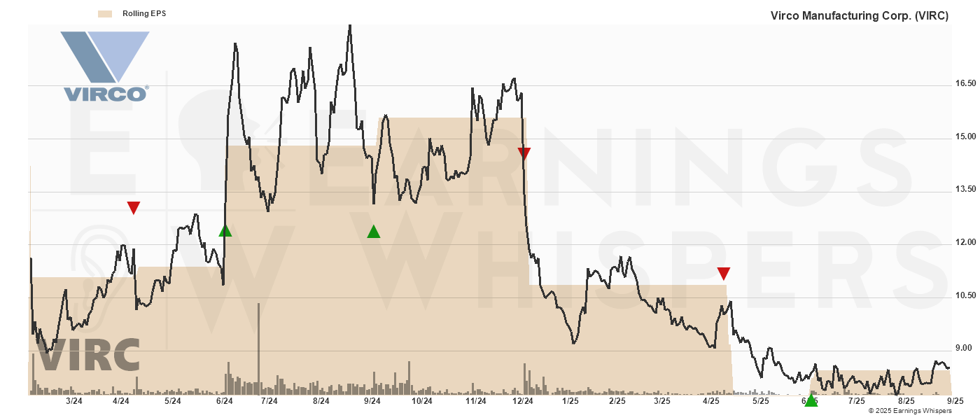Click the 12/24 date axis label

pos(523,401)
